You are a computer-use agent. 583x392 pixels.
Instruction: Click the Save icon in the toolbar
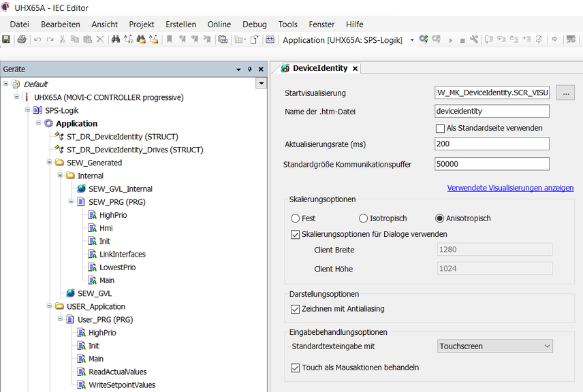coord(6,39)
